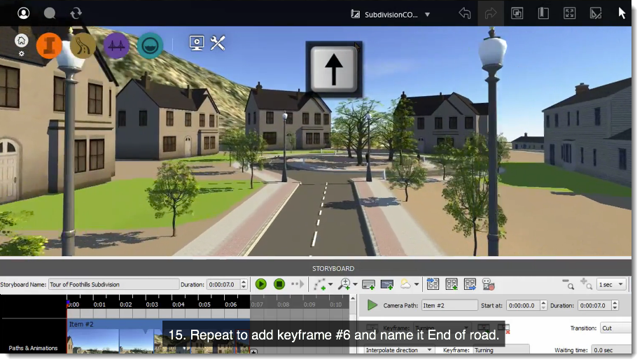The image size is (642, 364).
Task: Adjust the storyboard Duration stepper arrows
Action: coord(244,285)
